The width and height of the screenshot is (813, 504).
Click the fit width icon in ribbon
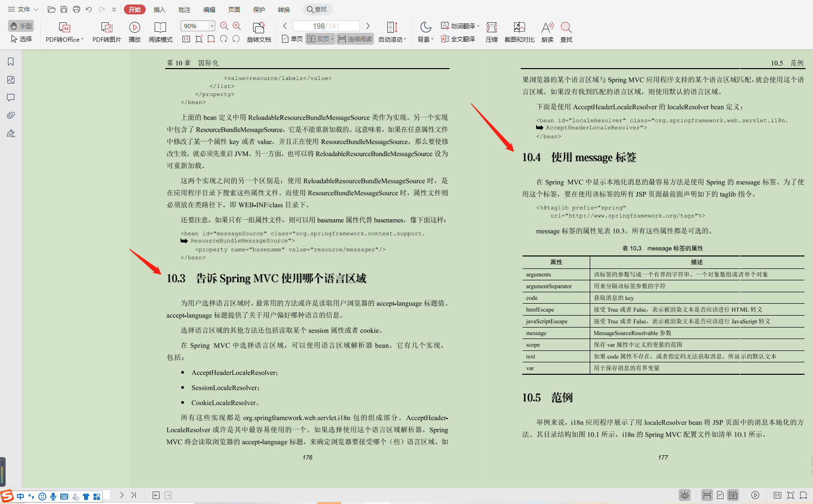(x=211, y=39)
